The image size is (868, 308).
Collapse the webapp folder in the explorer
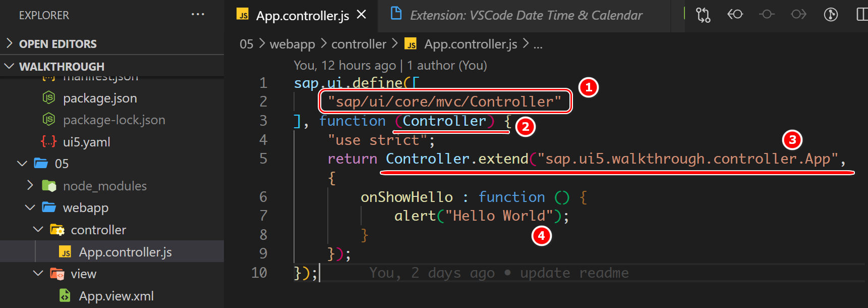[30, 207]
